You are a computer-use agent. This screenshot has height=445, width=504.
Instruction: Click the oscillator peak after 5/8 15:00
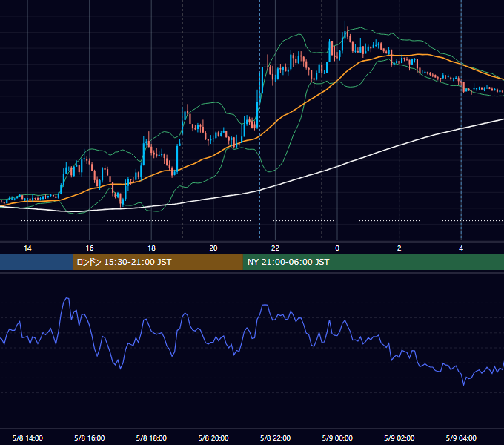coord(67,299)
